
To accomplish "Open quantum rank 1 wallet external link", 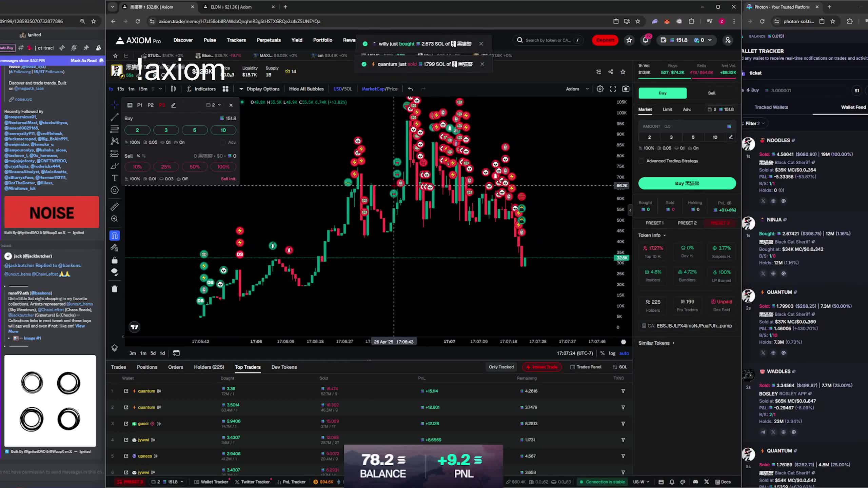I will 126,391.
